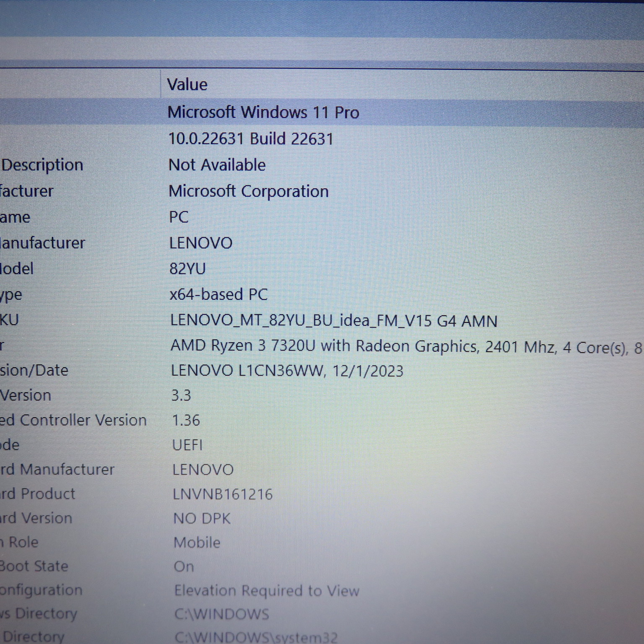
Task: Click the Description row showing Not Available
Action: click(217, 165)
